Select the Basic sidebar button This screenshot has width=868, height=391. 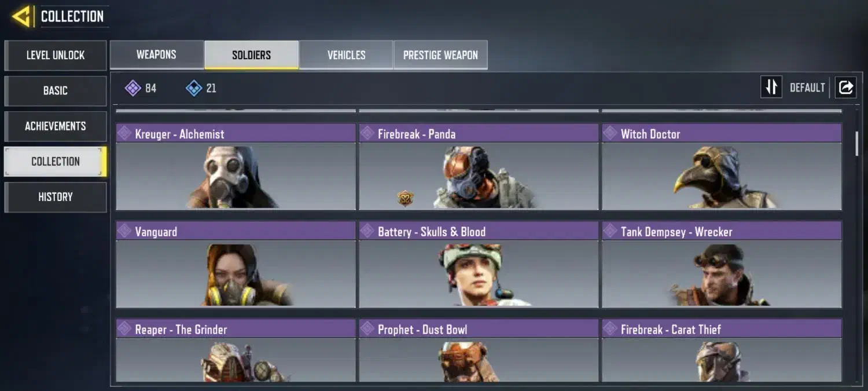pyautogui.click(x=56, y=90)
